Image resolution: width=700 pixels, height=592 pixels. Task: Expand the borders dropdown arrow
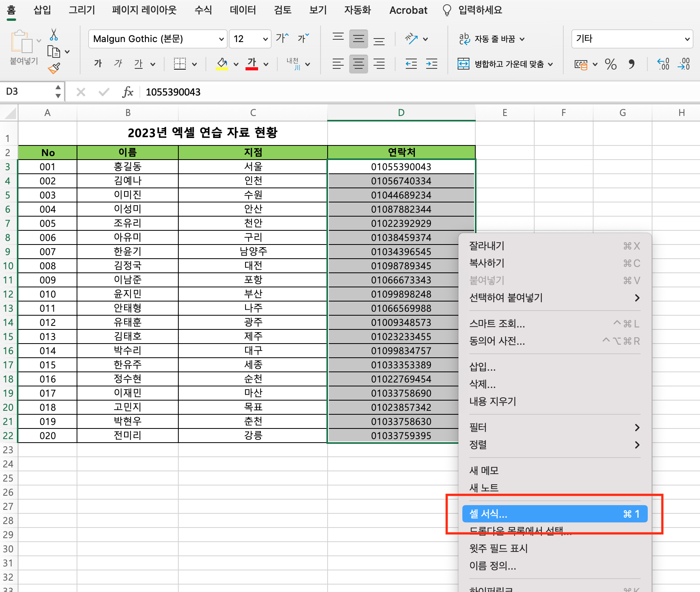coord(194,64)
